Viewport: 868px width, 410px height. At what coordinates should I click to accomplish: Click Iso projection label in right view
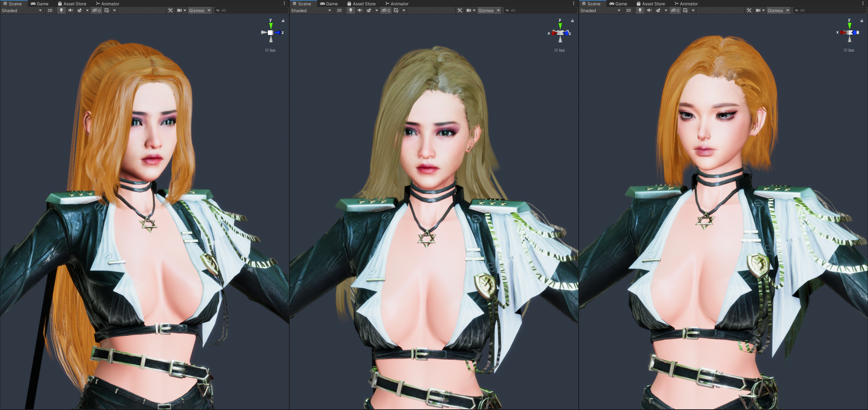click(851, 50)
